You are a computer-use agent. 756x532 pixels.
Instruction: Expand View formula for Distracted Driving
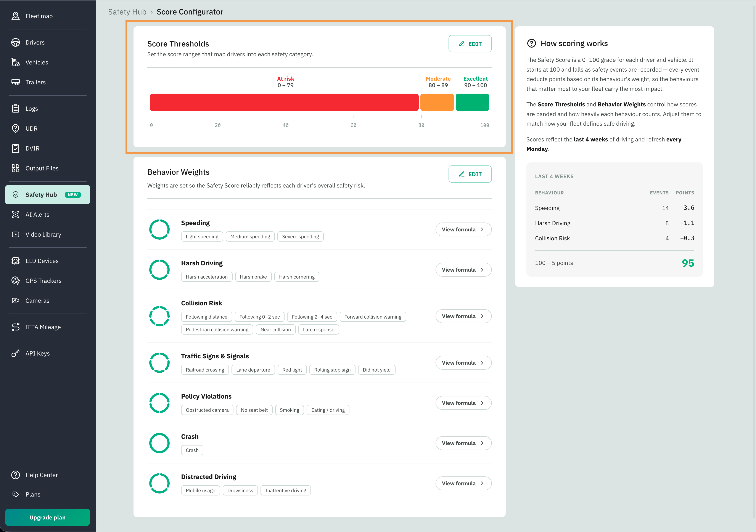click(463, 483)
